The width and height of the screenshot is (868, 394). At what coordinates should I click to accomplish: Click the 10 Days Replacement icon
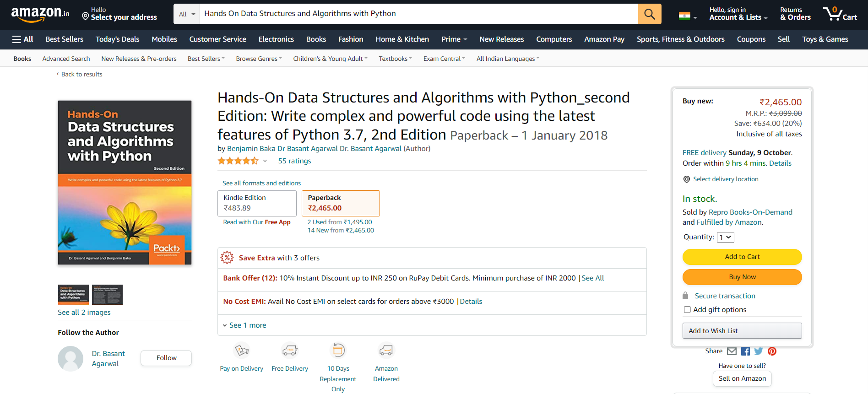[338, 351]
